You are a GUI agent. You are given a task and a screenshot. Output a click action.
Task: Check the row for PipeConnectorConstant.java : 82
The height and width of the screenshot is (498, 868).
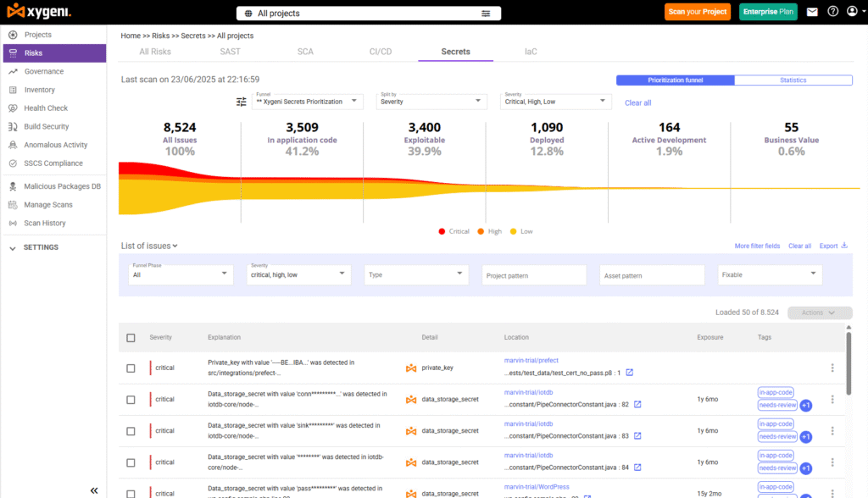131,400
